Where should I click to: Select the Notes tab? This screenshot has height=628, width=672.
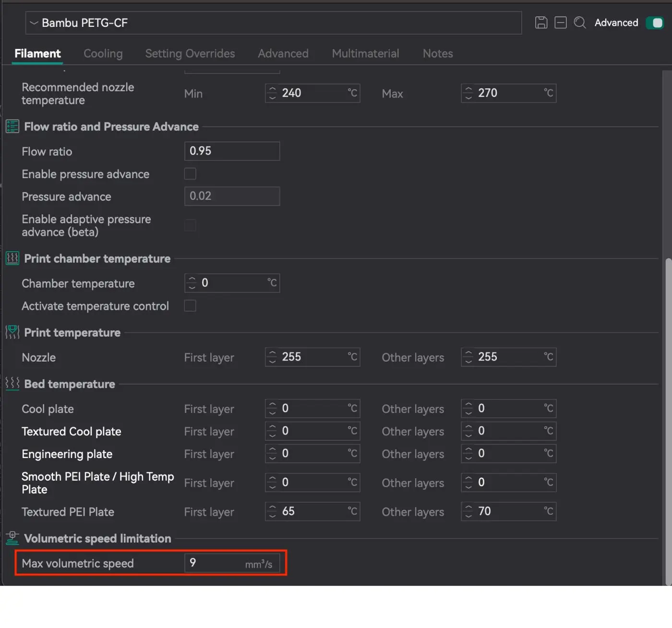coord(437,53)
